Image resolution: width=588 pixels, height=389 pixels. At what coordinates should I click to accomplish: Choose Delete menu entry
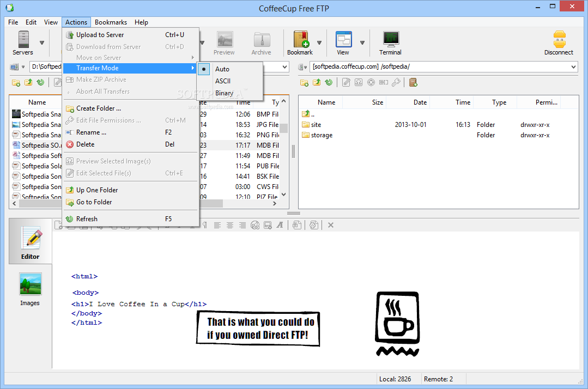coord(130,144)
